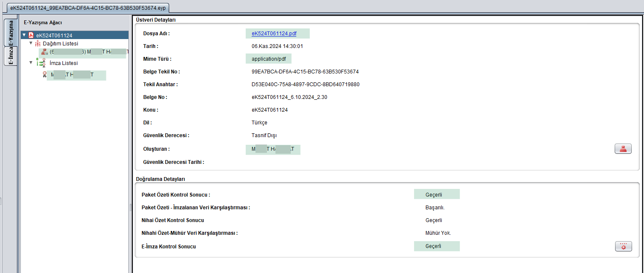Click the PDF icon on the eK524T061124 root node

[31, 35]
